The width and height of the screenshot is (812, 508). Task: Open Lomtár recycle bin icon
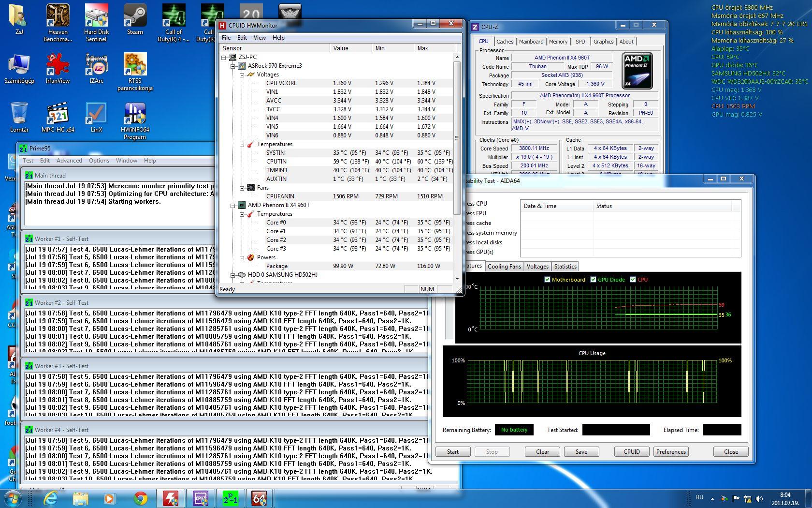click(x=19, y=117)
